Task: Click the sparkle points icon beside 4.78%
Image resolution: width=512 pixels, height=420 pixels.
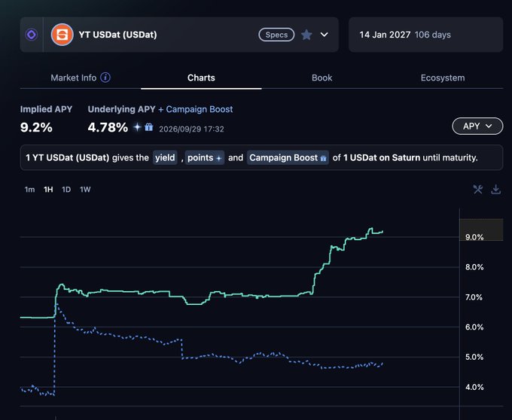Action: click(x=137, y=127)
